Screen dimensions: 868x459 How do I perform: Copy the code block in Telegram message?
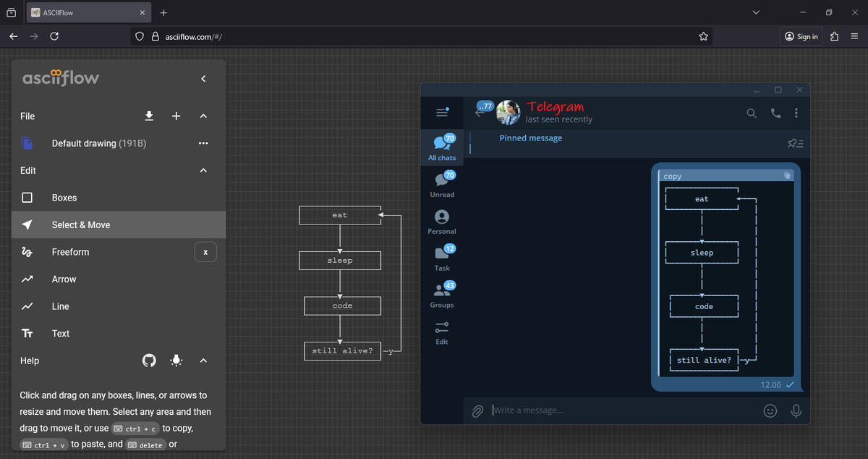[788, 176]
